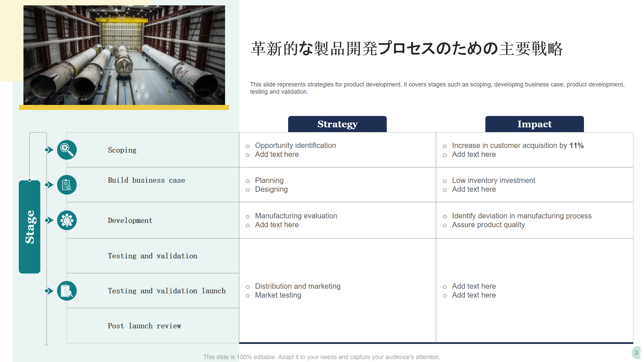Click Add text here under Low inventory investment
644x362 pixels.
[474, 189]
